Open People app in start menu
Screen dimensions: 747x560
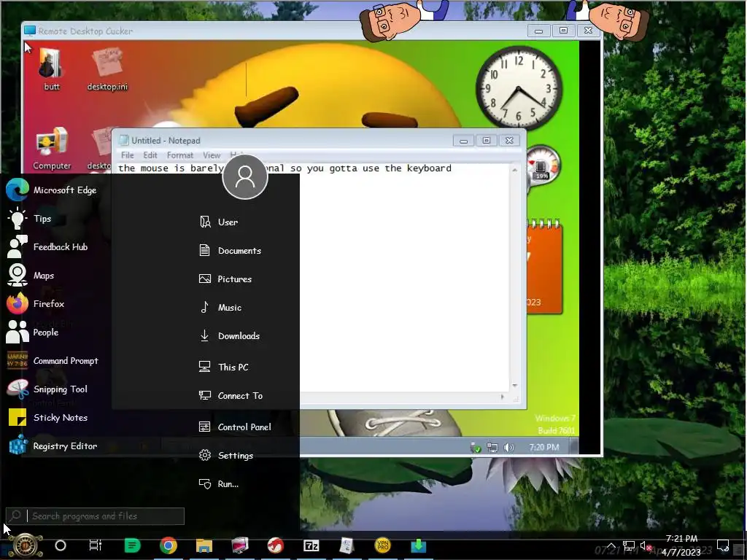(32, 332)
